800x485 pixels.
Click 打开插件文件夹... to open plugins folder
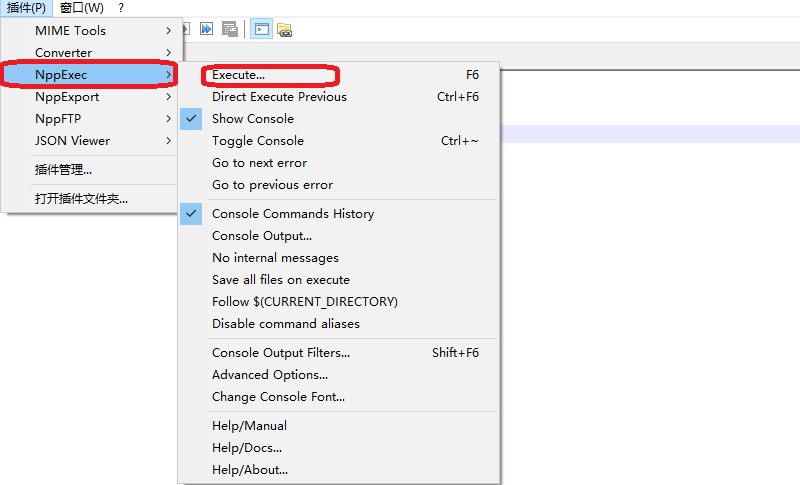click(90, 199)
